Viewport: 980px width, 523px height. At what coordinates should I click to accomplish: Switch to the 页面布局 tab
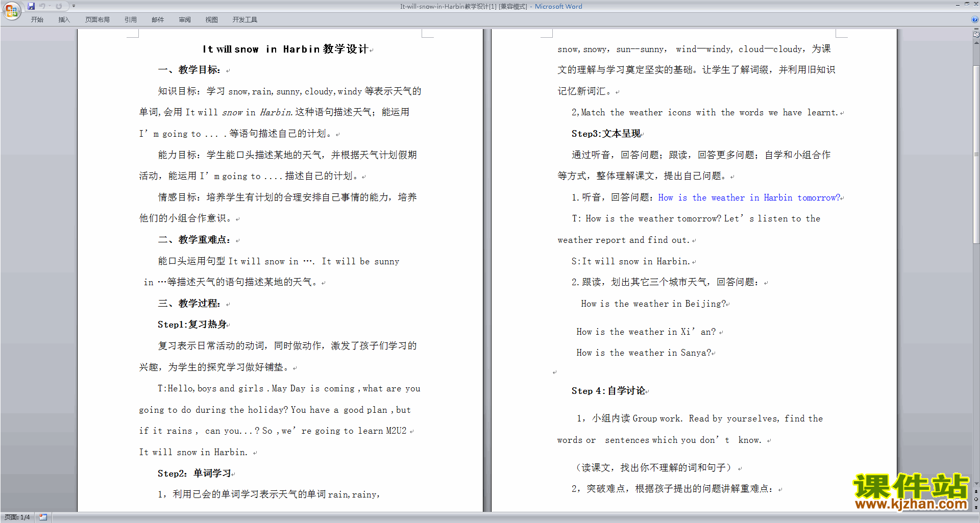tap(97, 19)
